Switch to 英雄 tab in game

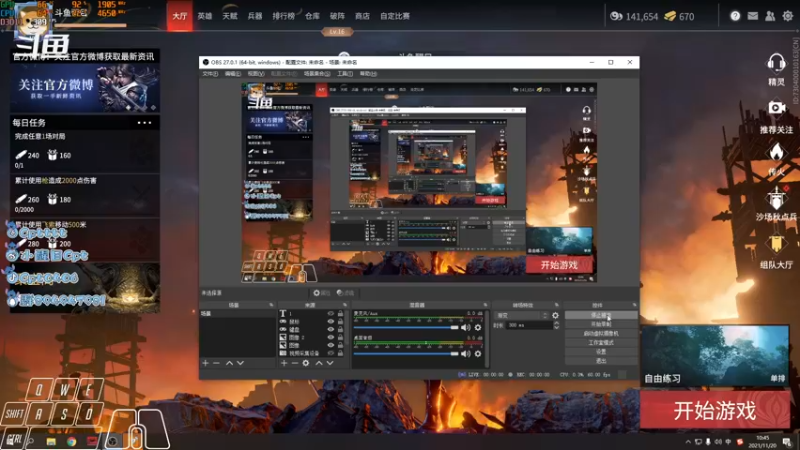click(205, 16)
